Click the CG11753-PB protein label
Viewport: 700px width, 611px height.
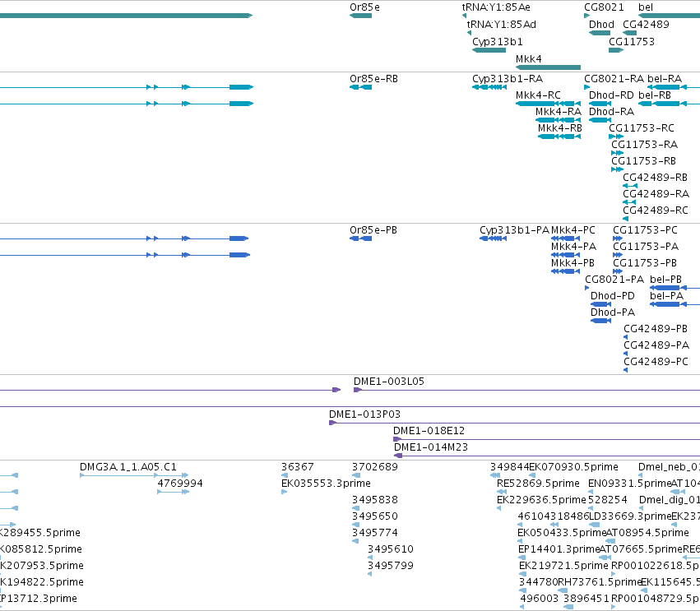tap(645, 263)
